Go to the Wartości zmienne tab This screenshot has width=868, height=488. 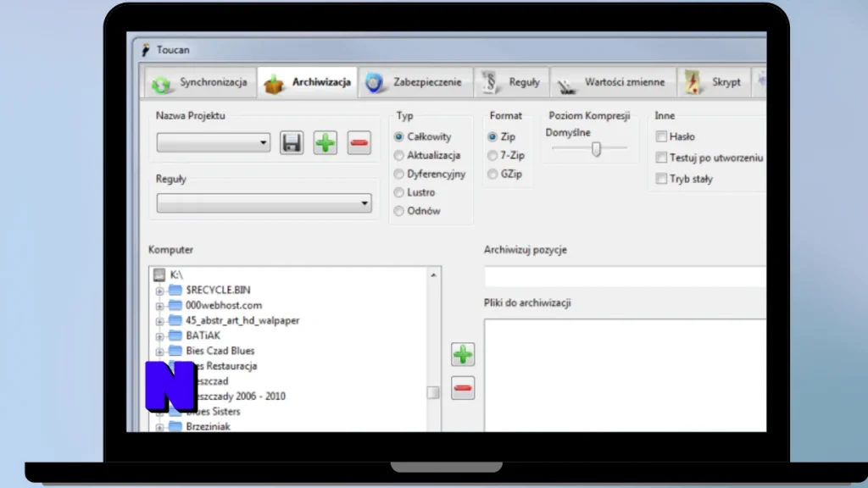[613, 82]
